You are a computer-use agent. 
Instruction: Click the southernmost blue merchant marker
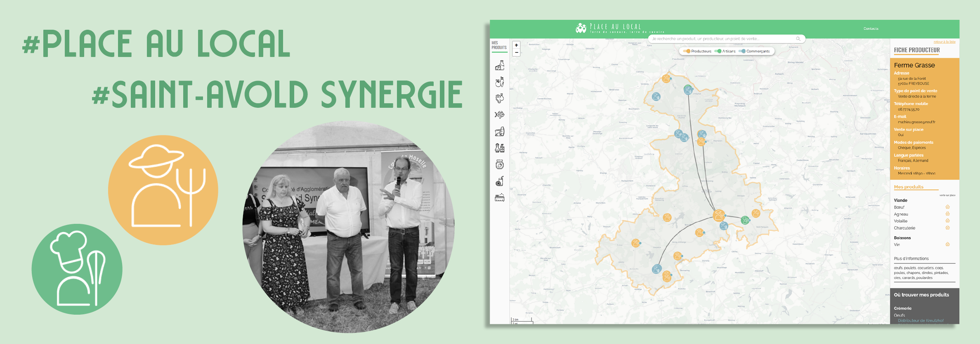tap(656, 269)
